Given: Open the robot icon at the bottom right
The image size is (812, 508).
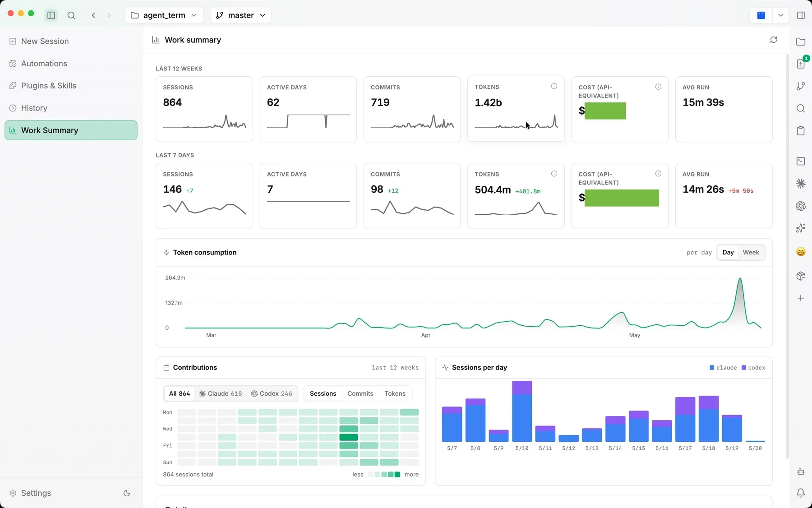Looking at the screenshot, I should (801, 471).
